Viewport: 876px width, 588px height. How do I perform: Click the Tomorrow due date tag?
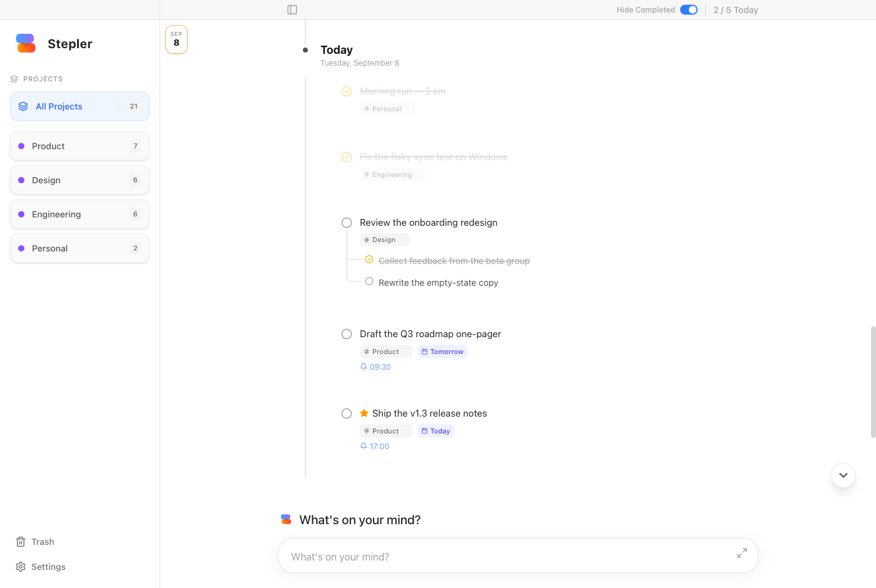coord(442,352)
